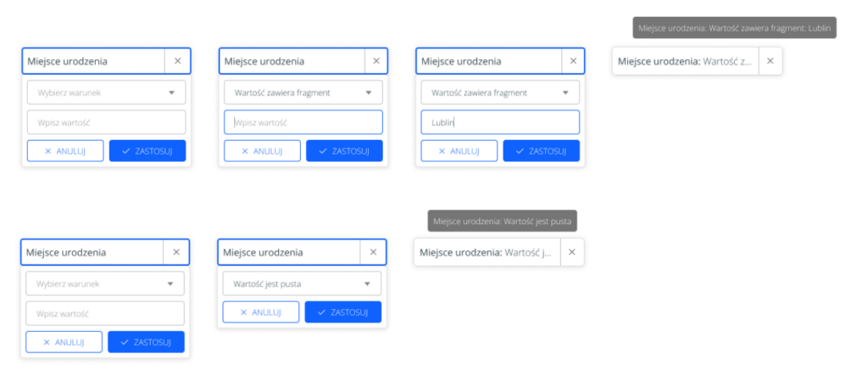Remove the collapsed chip reading 'Wartość z...'
868x370 pixels.
(770, 61)
